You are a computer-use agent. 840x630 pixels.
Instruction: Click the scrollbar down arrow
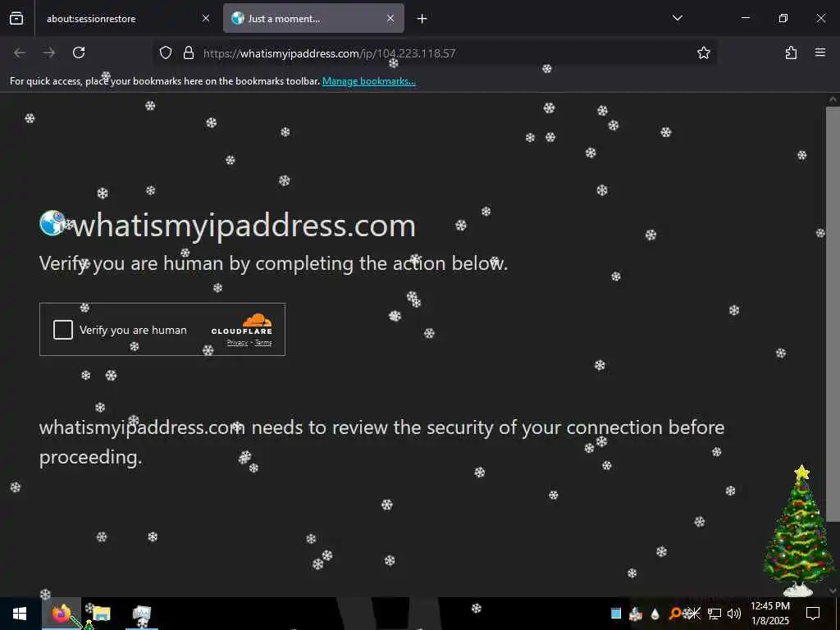click(833, 591)
